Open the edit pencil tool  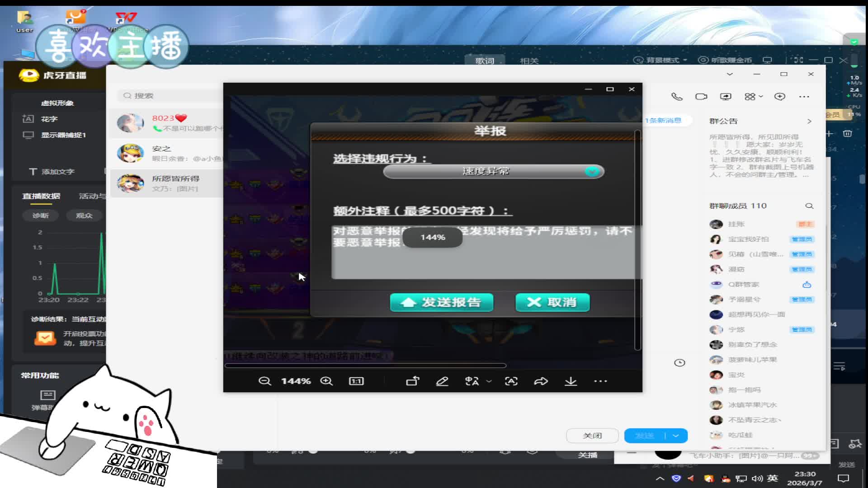[x=442, y=381]
